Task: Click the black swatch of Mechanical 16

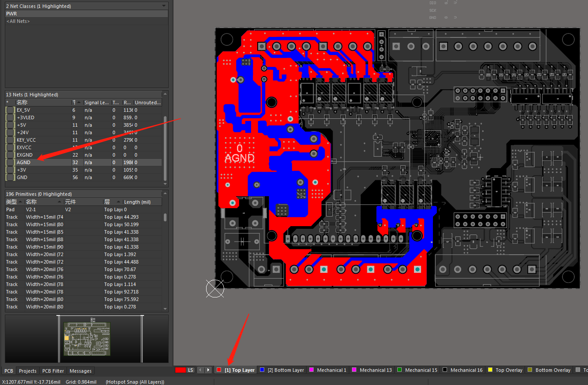Action: (445, 370)
